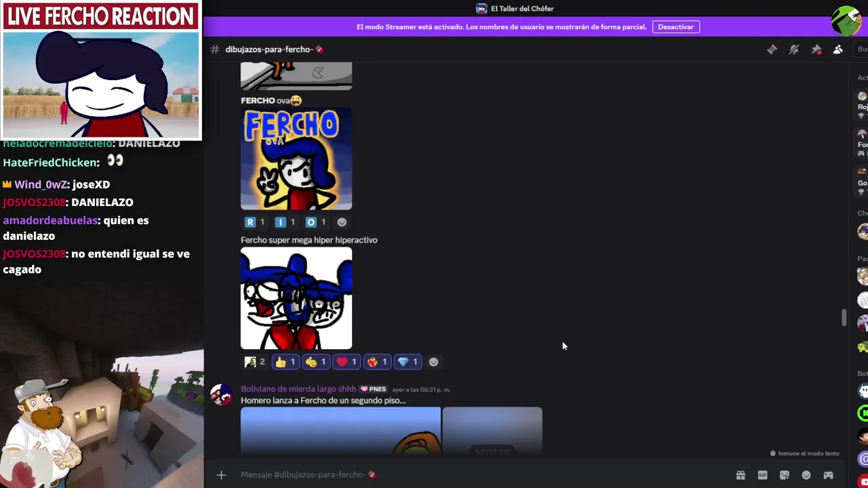
Task: Click Twitch chat name HateFriedChicken
Action: [x=51, y=162]
